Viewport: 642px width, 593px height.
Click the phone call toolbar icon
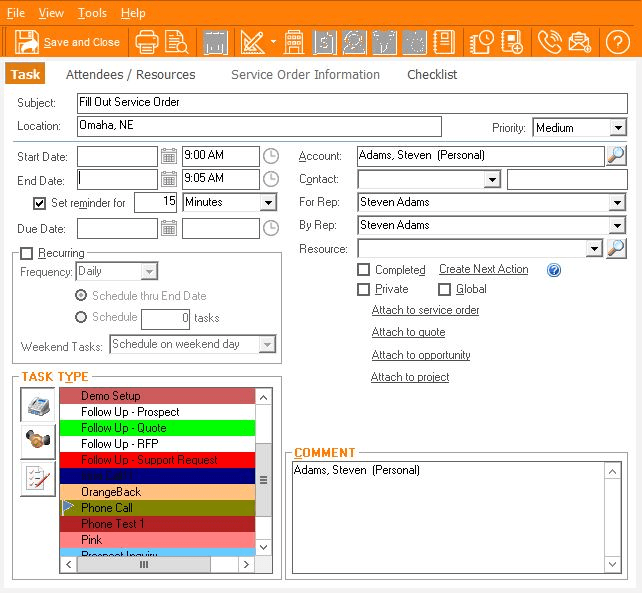pyautogui.click(x=549, y=42)
